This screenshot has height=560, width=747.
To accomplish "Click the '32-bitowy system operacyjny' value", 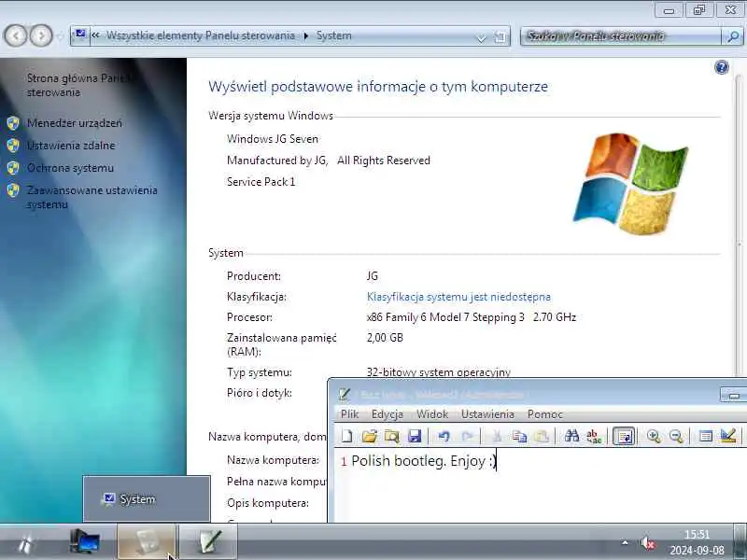I will [438, 372].
